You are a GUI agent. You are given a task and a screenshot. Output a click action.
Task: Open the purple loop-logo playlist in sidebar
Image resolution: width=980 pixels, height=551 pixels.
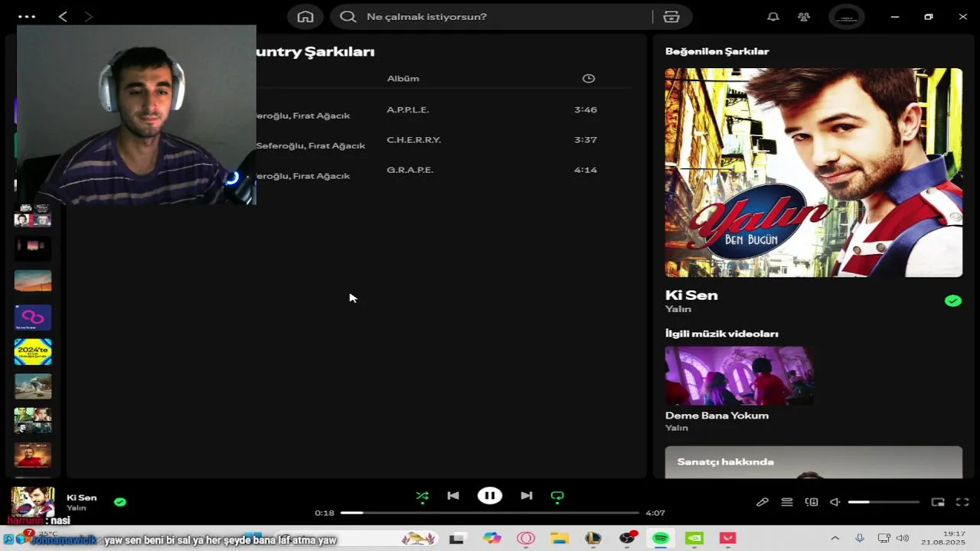[33, 318]
